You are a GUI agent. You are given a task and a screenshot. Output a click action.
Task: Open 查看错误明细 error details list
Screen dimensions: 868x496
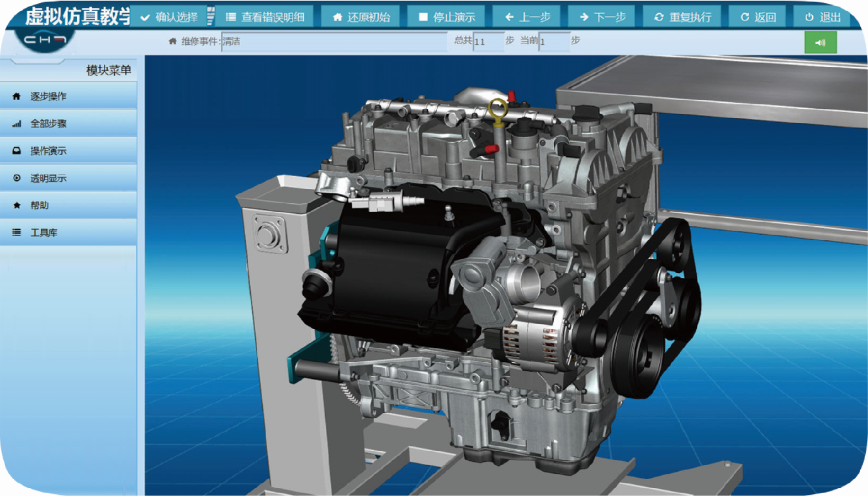[x=266, y=17]
